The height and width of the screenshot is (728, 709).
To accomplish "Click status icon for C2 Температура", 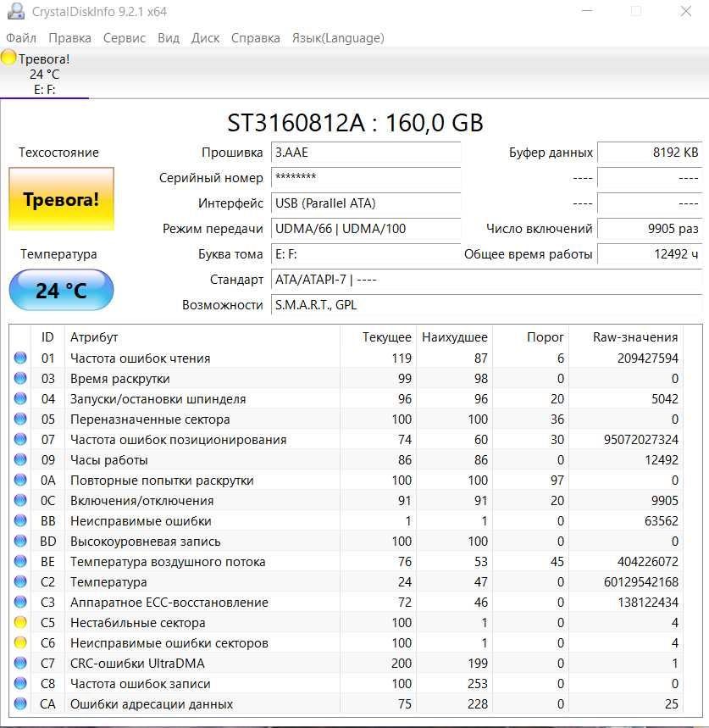I will pos(20,581).
